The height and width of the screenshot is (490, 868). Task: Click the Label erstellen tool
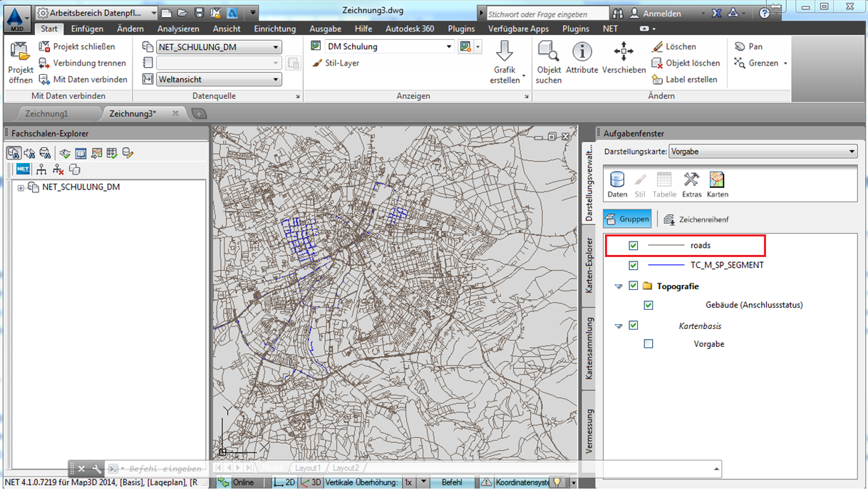click(x=684, y=79)
